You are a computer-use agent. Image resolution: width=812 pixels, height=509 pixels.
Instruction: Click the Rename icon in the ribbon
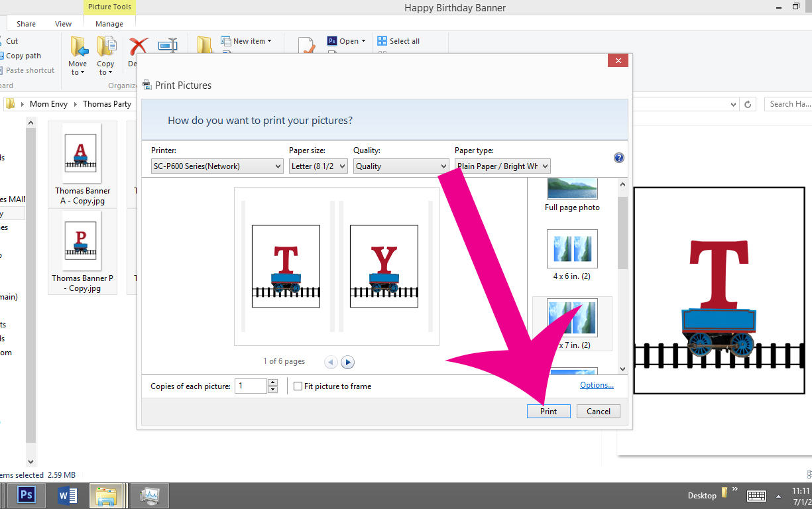168,46
